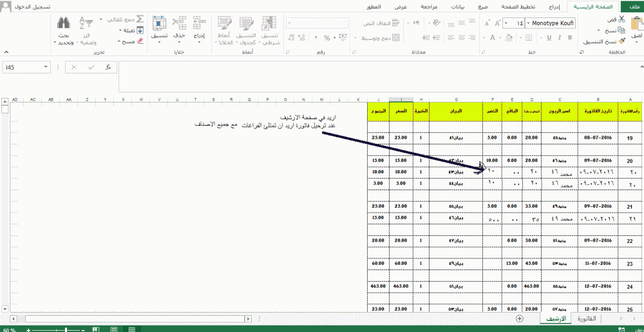The width and height of the screenshot is (644, 332).
Task: Click Wrap Text (التفاف النص)
Action: click(382, 24)
